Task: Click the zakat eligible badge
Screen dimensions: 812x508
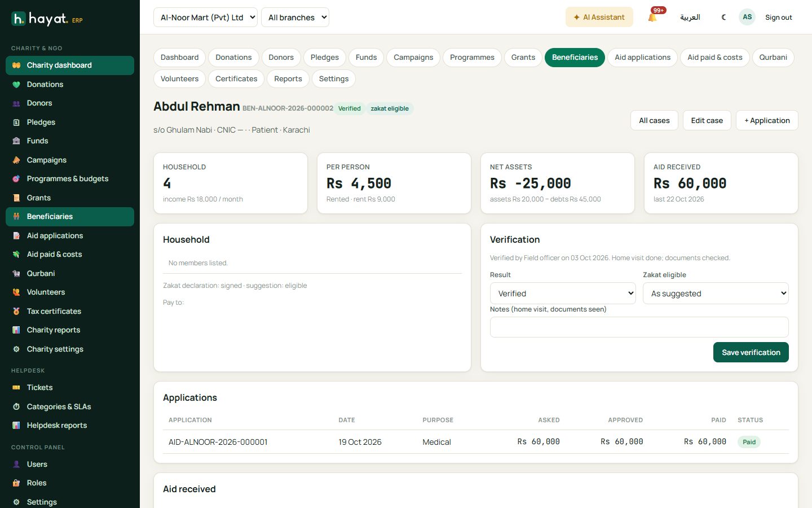Action: pyautogui.click(x=390, y=108)
